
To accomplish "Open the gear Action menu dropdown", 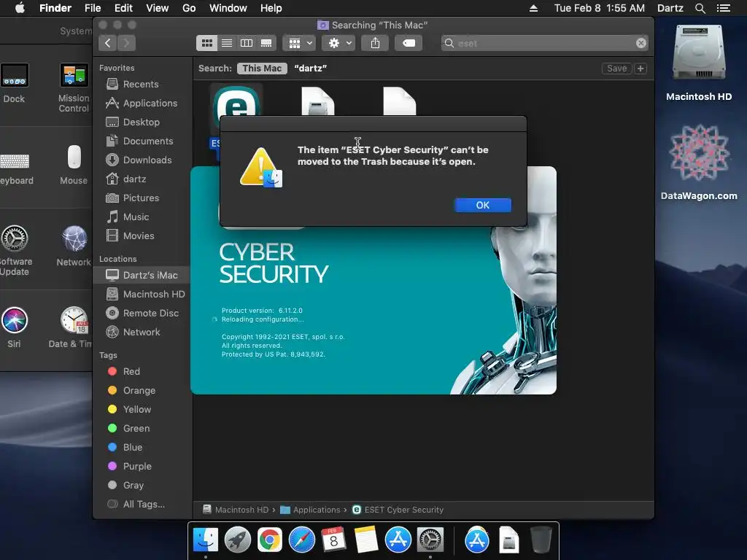I will 338,43.
